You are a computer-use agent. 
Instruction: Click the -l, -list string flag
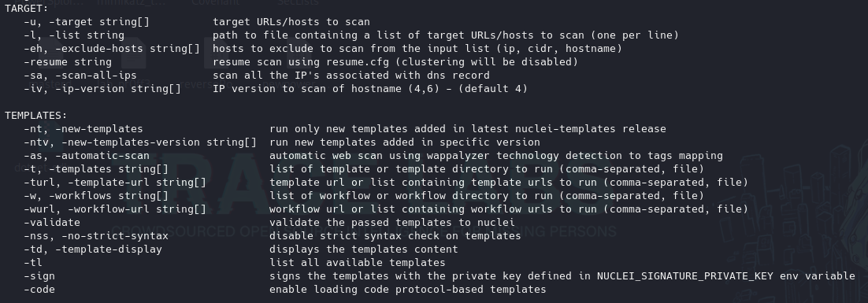pos(74,35)
